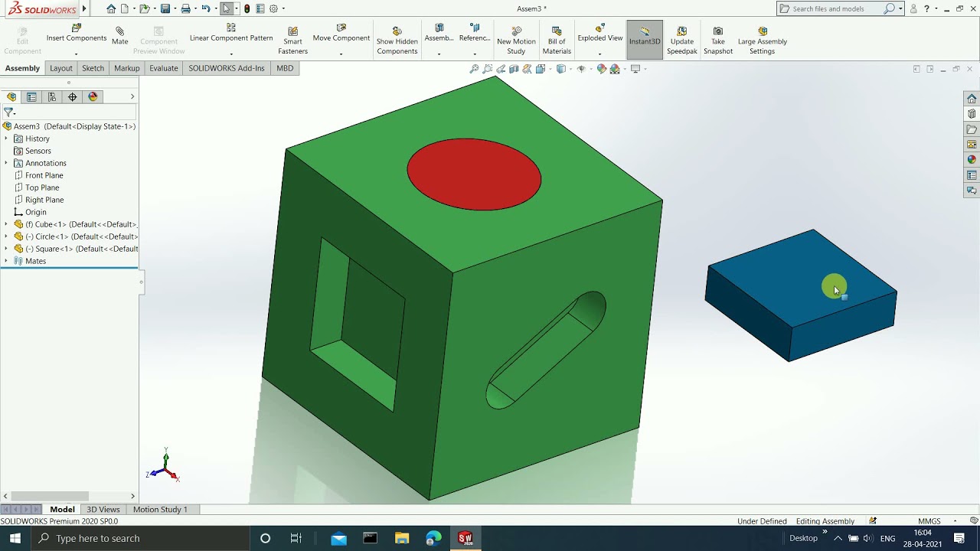Expand the Square<1> component
The width and height of the screenshot is (980, 551).
(x=6, y=249)
